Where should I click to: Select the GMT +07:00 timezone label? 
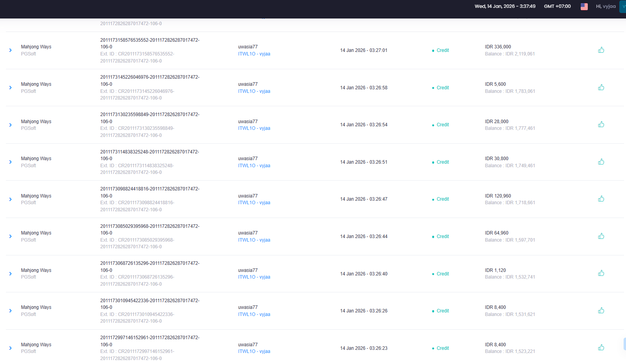click(x=557, y=6)
